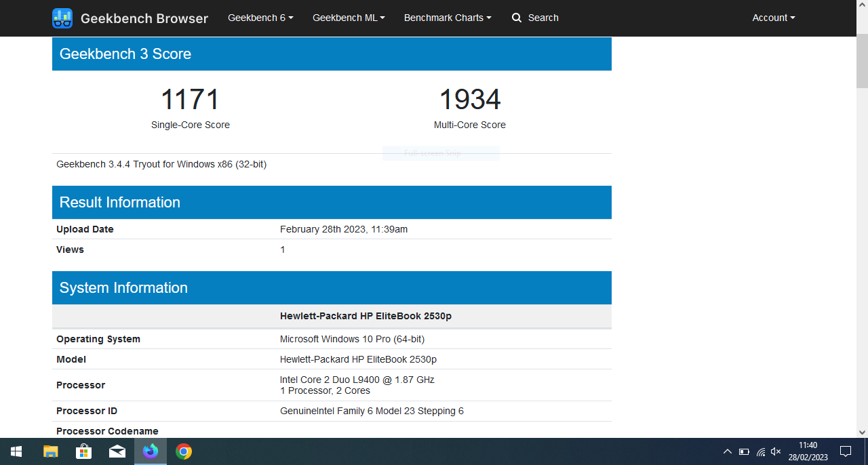This screenshot has width=868, height=465.
Task: Expand the Account dropdown
Action: [774, 18]
